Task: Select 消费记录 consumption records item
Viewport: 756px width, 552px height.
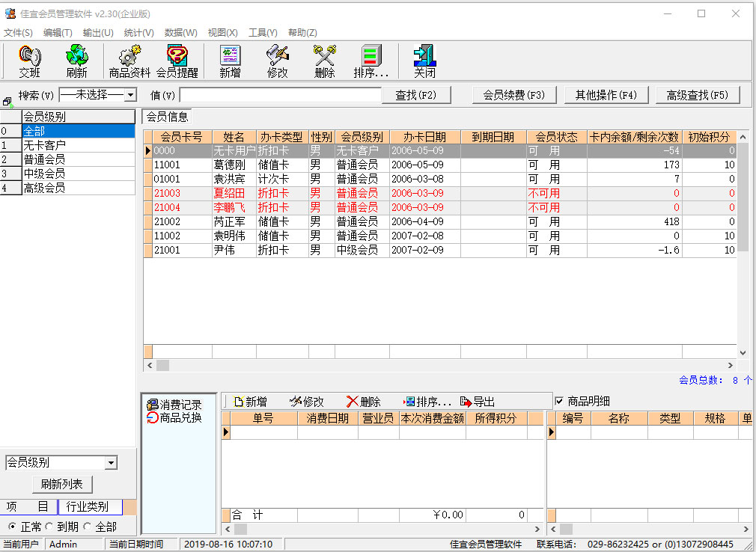Action: pos(174,405)
